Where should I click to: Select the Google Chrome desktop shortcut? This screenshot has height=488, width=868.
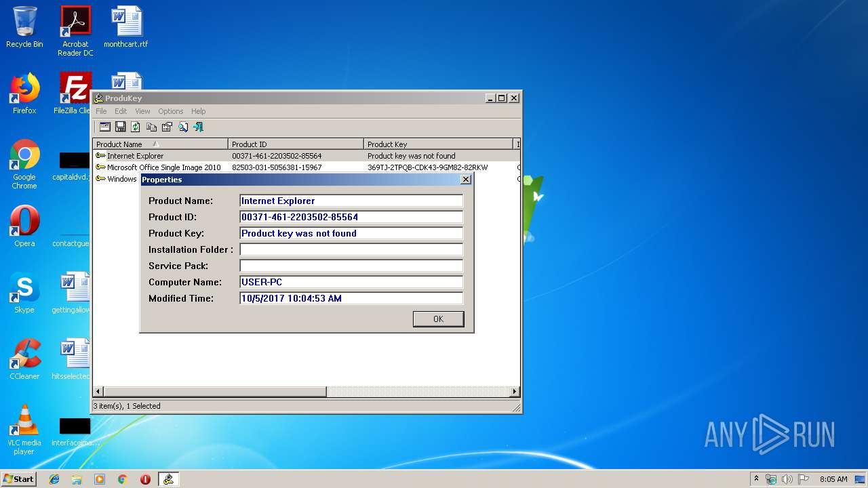(24, 164)
